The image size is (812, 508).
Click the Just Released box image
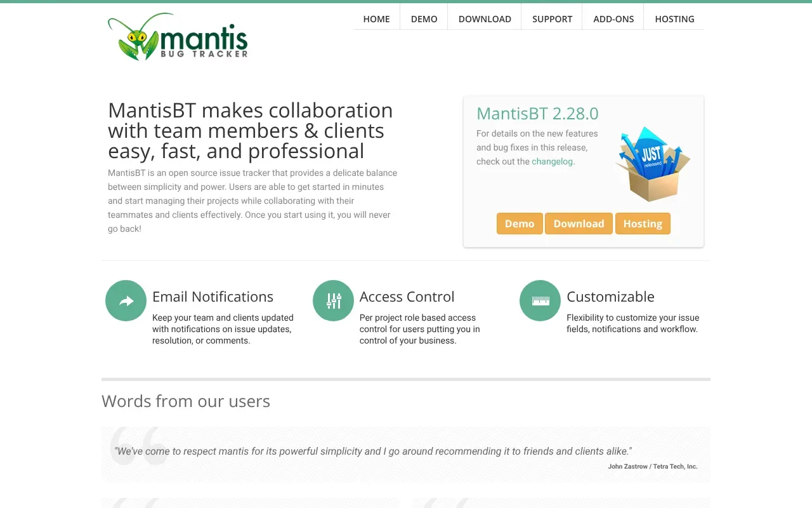[x=652, y=164]
